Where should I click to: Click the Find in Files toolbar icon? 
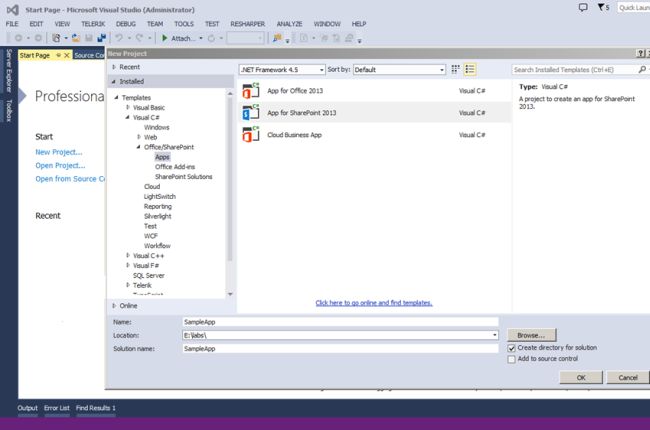point(277,38)
